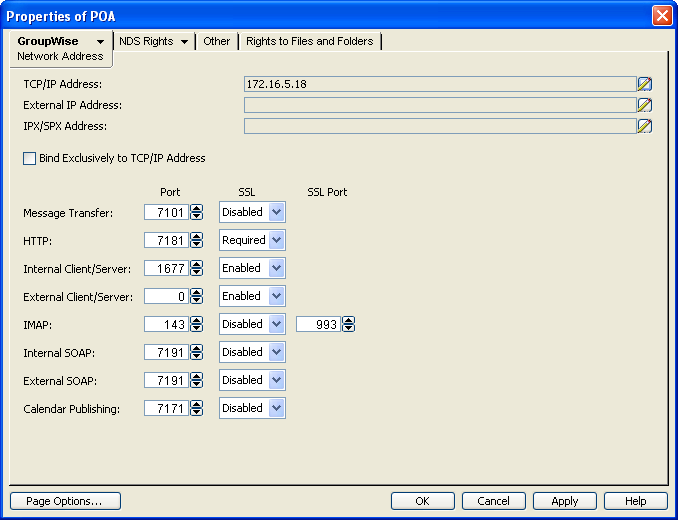Increase the Calendar Publishing port value

[x=197, y=405]
